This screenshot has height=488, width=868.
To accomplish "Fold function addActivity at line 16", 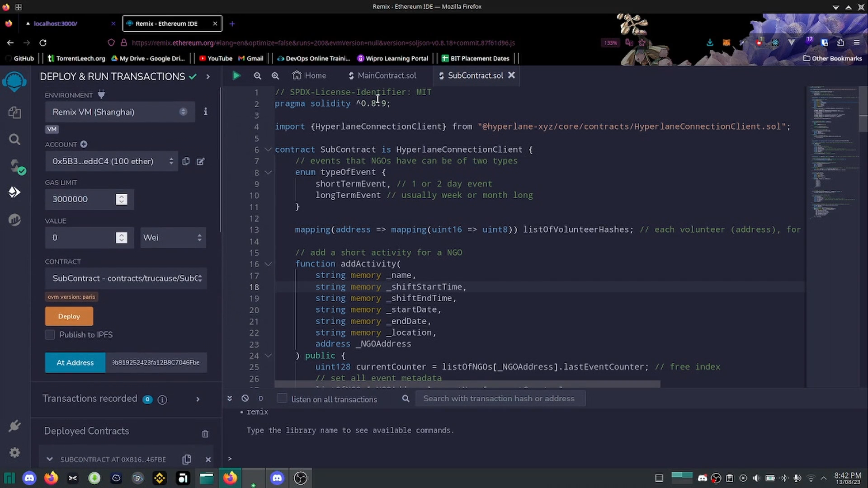I will [268, 264].
